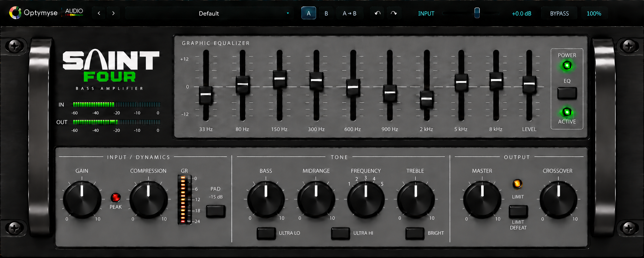Enable the ULTRA LO switch

(266, 233)
